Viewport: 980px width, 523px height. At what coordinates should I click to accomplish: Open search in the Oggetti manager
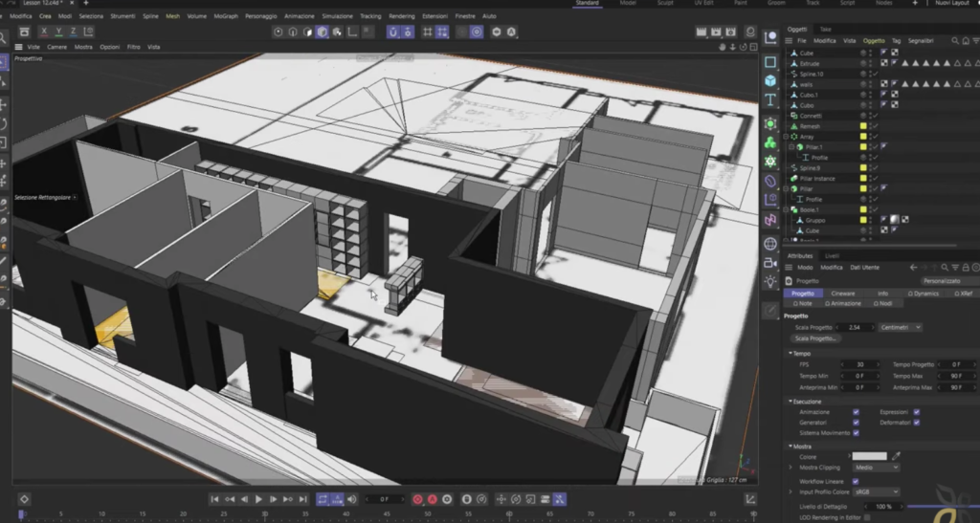(x=955, y=40)
